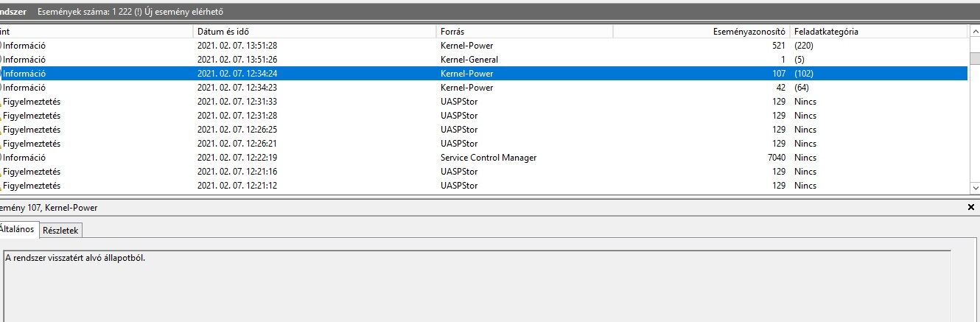980x322 pixels.
Task: Select Kernel-Power event 521 row
Action: click(466, 46)
